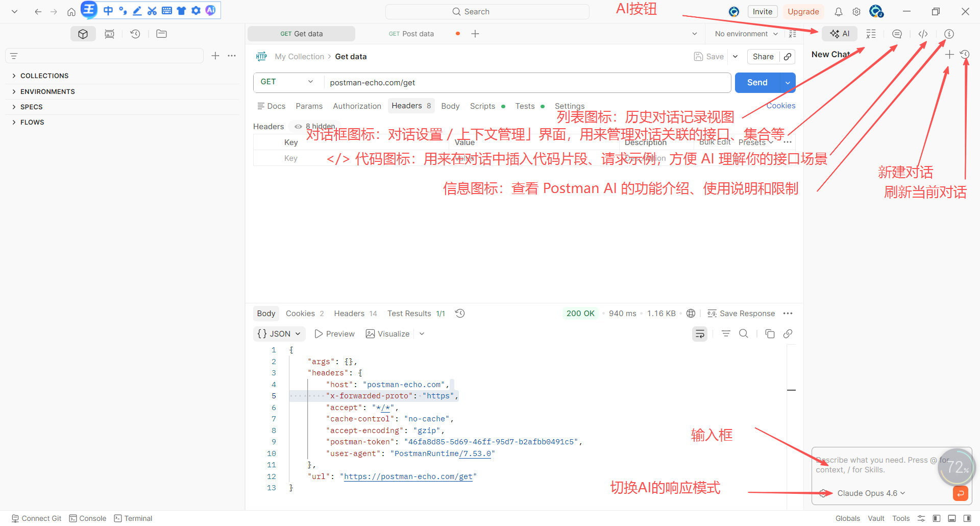Image resolution: width=980 pixels, height=526 pixels.
Task: Copy request link via chain icon
Action: point(788,57)
